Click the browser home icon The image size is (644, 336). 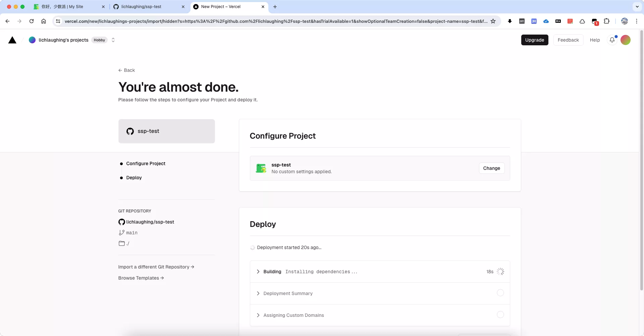[44, 21]
